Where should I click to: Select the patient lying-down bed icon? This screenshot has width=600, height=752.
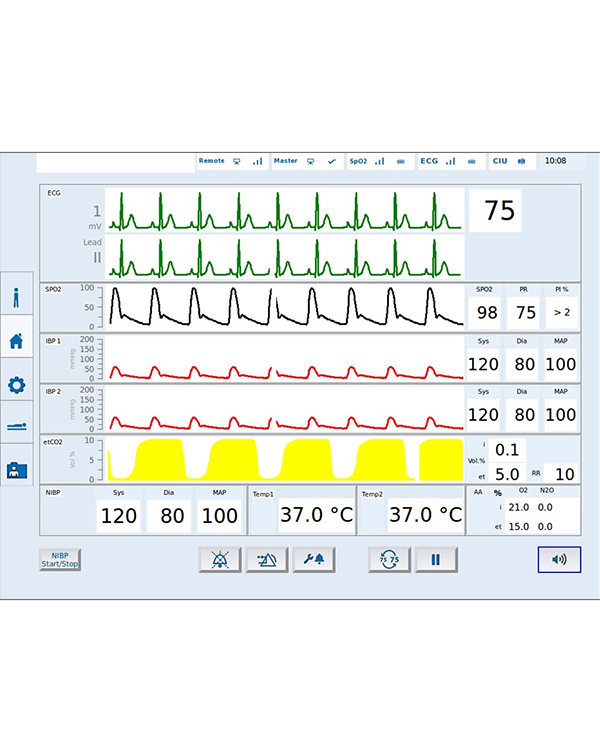(16, 426)
